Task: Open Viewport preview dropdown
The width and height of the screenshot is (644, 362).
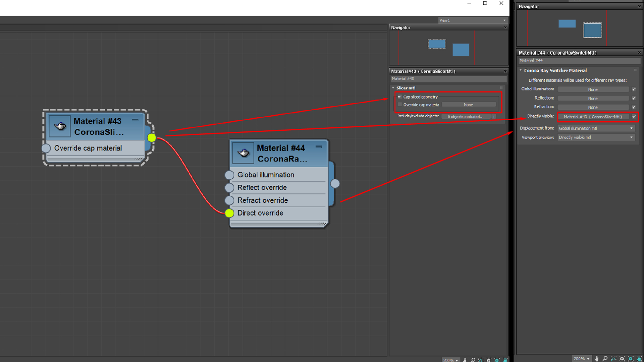Action: [x=596, y=137]
